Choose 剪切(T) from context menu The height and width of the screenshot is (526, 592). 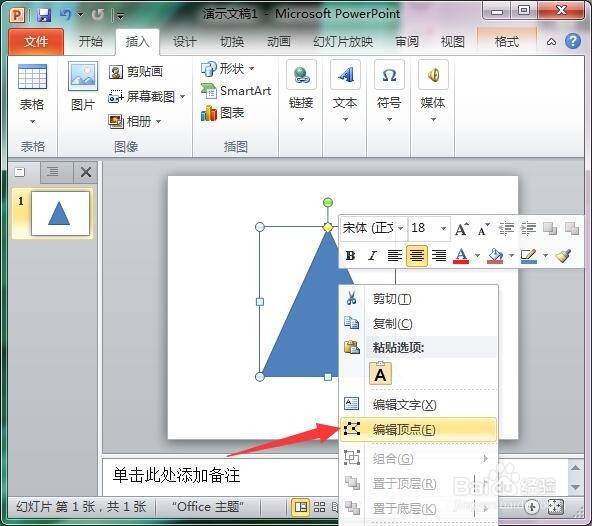[x=418, y=299]
